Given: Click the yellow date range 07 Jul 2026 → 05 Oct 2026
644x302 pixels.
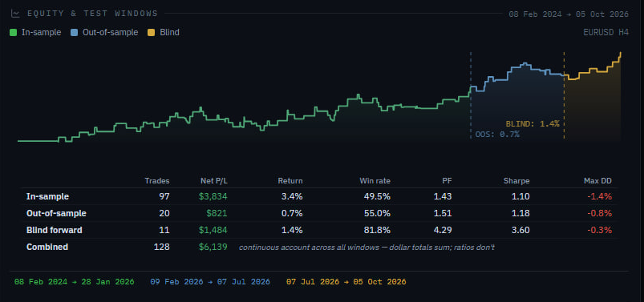Looking at the screenshot, I should click(x=346, y=282).
